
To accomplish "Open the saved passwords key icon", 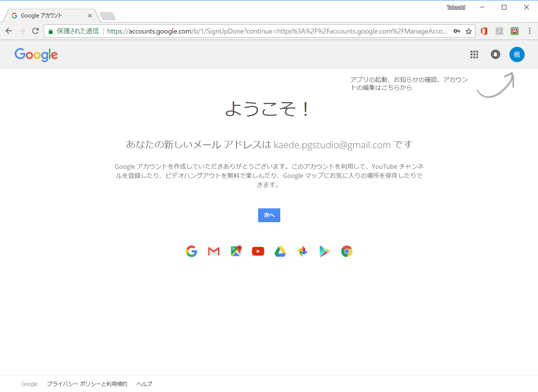I will (x=457, y=31).
